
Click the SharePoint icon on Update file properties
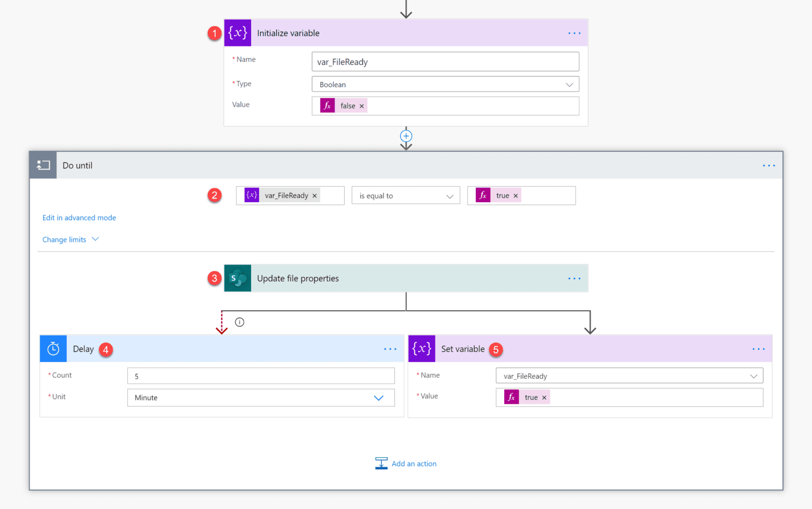(237, 278)
